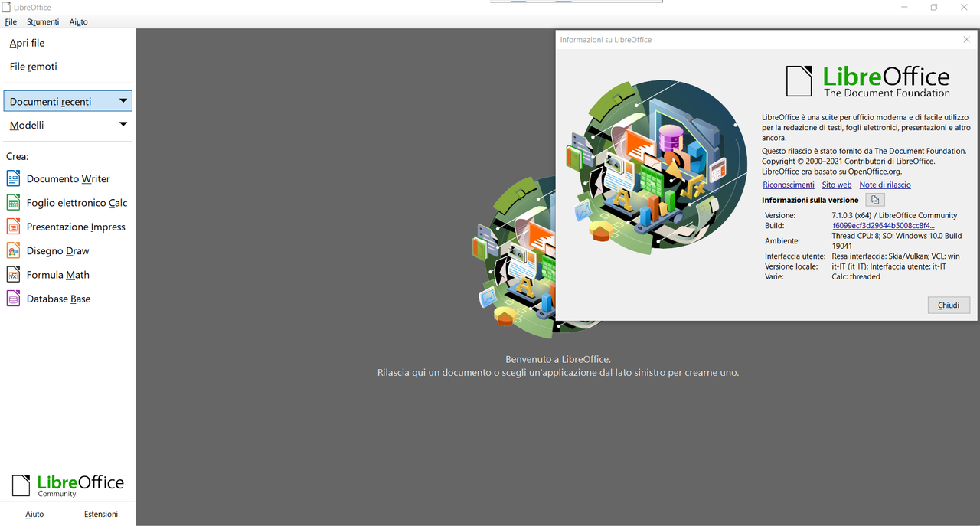The width and height of the screenshot is (980, 526).
Task: Click the LibreOffice icon in the title bar
Action: point(6,7)
